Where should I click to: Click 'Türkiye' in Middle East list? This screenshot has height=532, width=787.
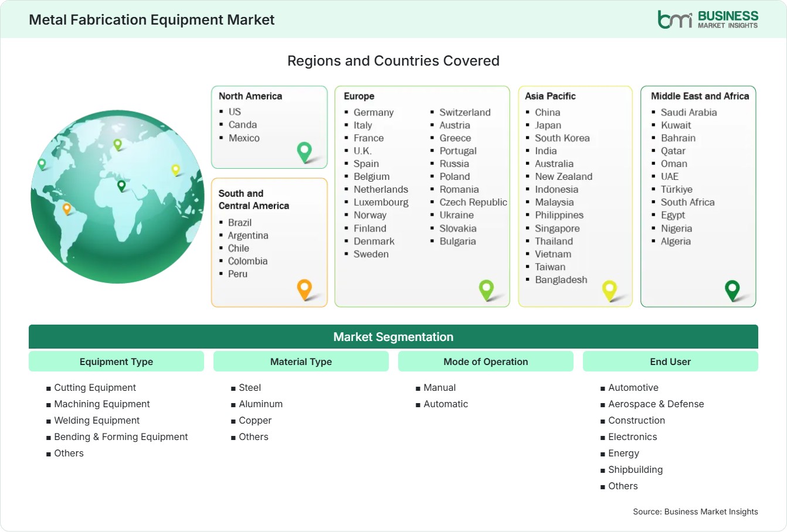(677, 190)
